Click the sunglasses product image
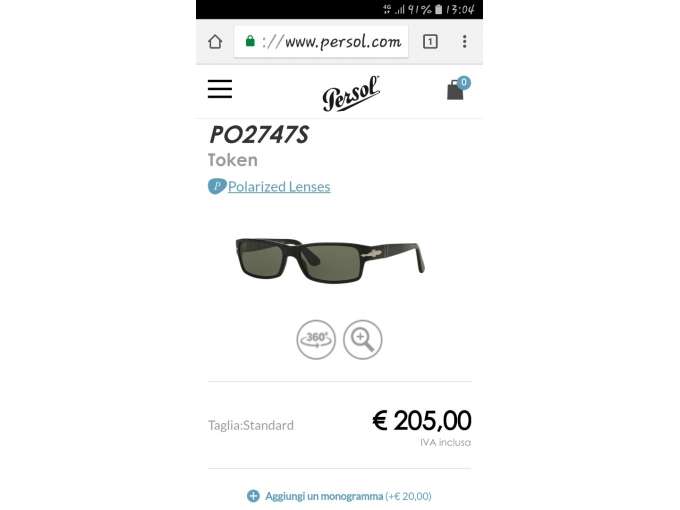Screen dimensions: 680x510 [x=330, y=260]
